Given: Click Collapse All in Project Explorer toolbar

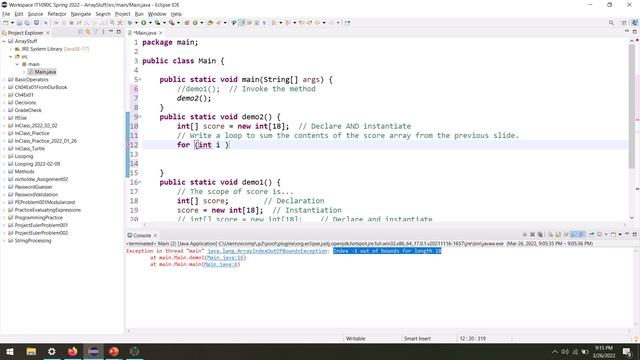Looking at the screenshot, I should coord(80,32).
